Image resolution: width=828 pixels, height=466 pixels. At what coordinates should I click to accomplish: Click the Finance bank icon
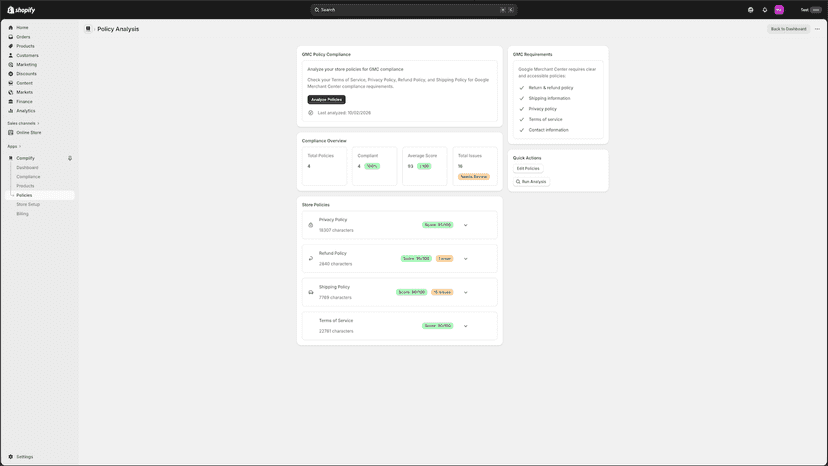tap(11, 101)
